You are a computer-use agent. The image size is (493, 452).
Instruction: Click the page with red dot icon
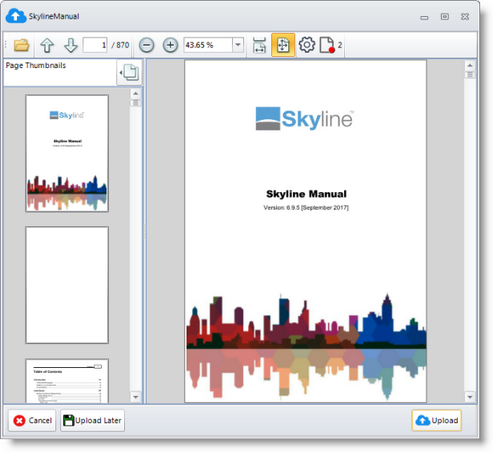tap(327, 45)
